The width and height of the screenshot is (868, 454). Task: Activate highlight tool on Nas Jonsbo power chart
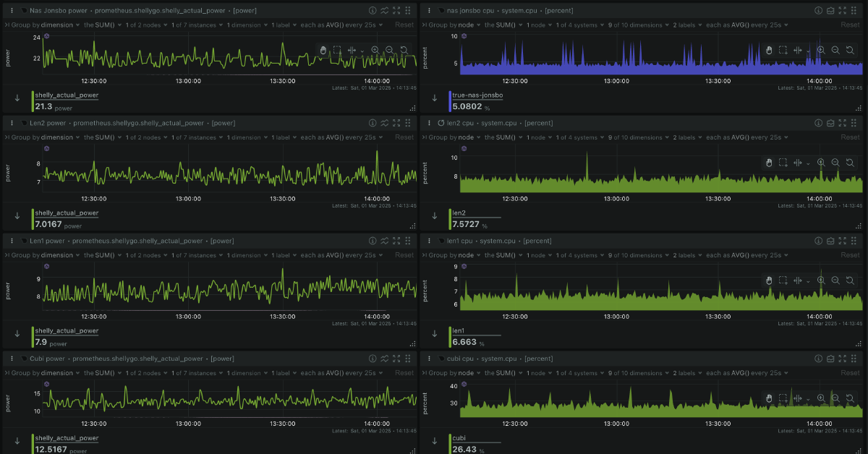[352, 50]
